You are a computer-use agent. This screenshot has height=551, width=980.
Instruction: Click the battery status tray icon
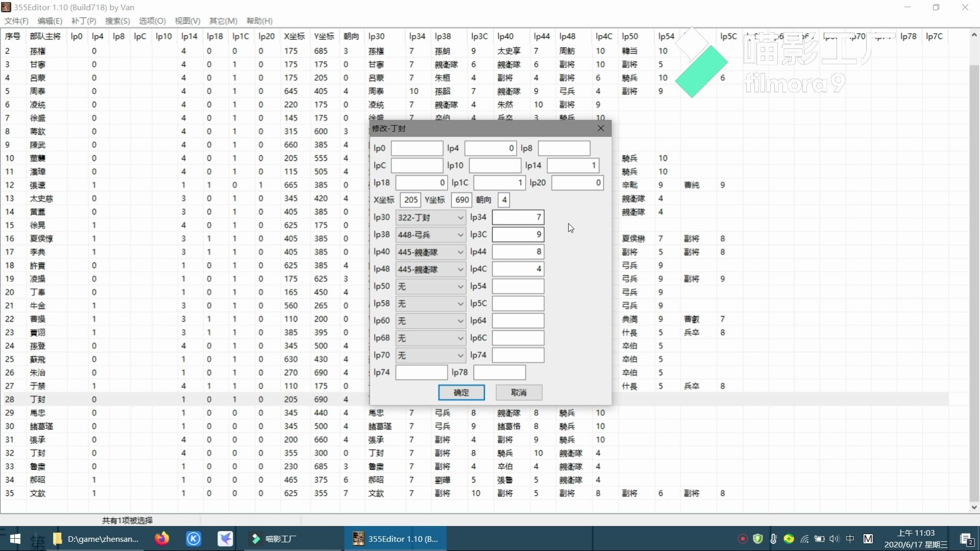click(x=819, y=538)
